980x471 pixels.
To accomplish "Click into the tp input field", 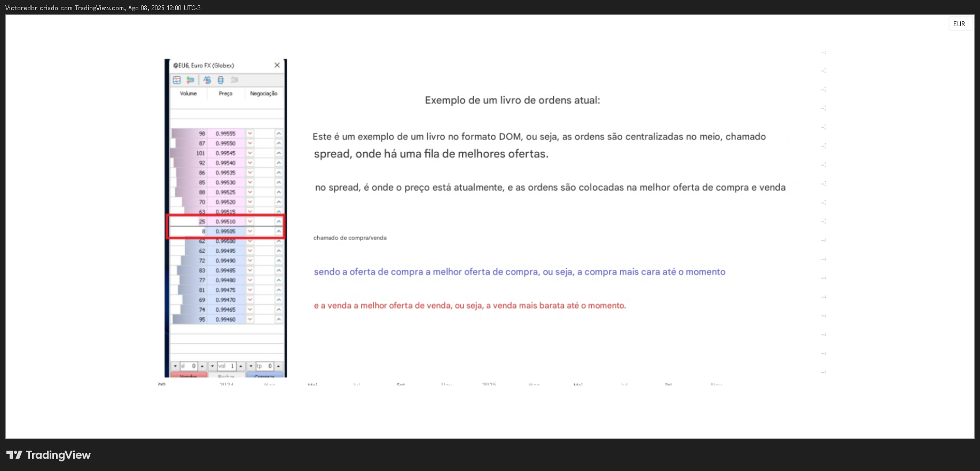I will pyautogui.click(x=265, y=366).
